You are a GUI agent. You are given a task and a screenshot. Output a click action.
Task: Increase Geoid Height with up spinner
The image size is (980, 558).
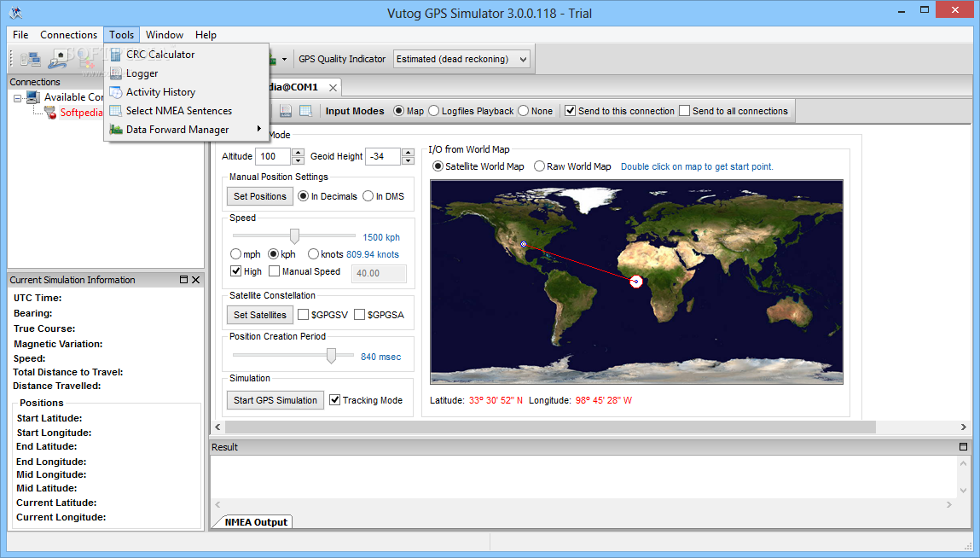409,152
